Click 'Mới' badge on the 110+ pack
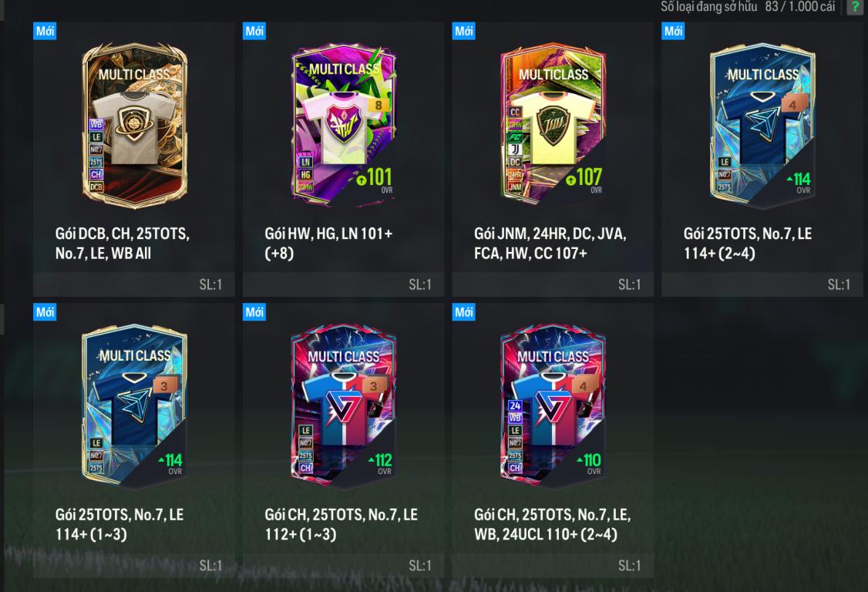868x592 pixels. pos(463,312)
